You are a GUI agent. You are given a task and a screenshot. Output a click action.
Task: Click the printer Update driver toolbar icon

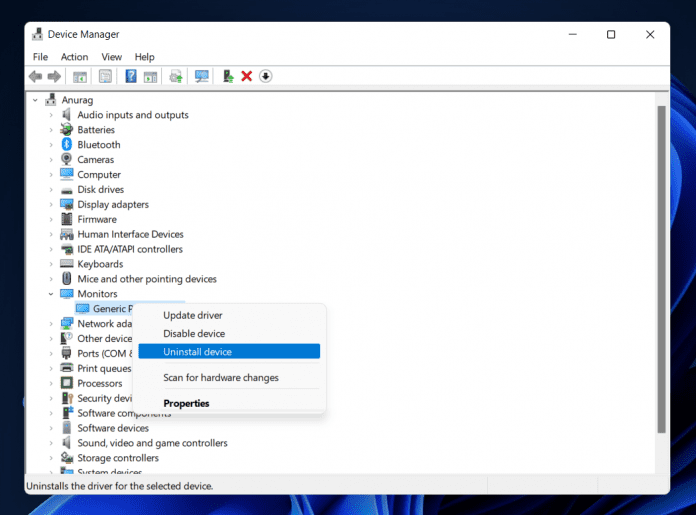point(176,76)
